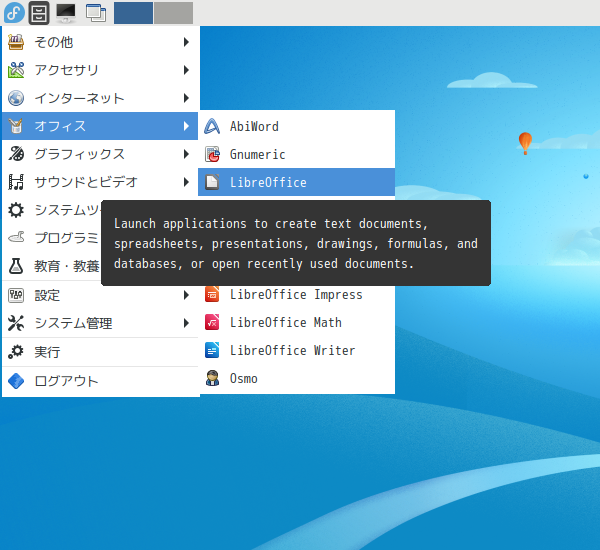Viewport: 600px width, 550px height.
Task: Open the グラフィックス menu category
Action: [x=100, y=154]
